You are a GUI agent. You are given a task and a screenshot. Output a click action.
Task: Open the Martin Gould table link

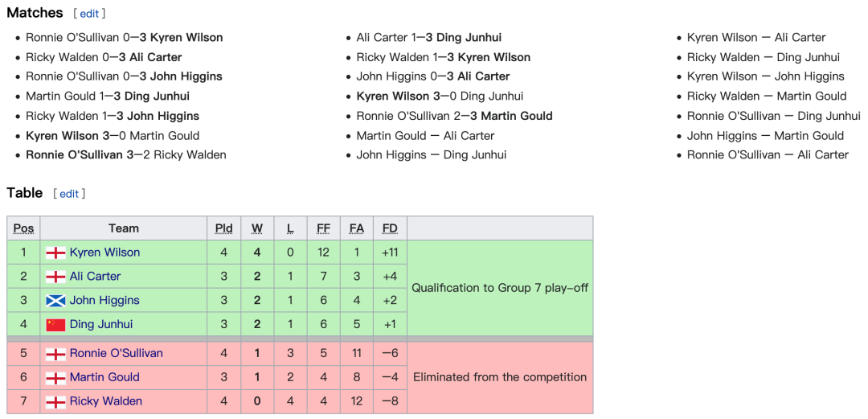click(104, 377)
